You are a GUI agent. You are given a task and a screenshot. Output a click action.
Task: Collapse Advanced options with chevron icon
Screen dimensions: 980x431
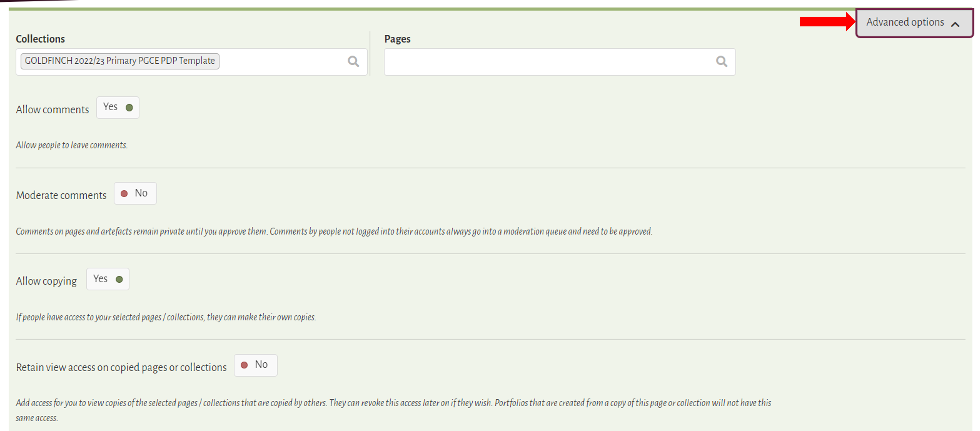pos(955,24)
